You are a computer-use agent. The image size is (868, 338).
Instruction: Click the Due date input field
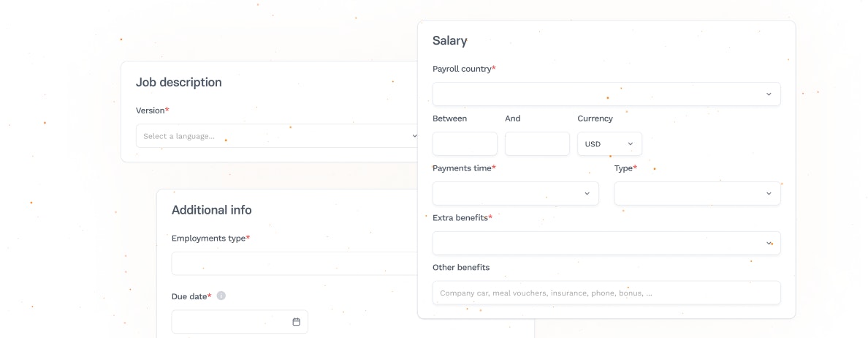point(240,322)
